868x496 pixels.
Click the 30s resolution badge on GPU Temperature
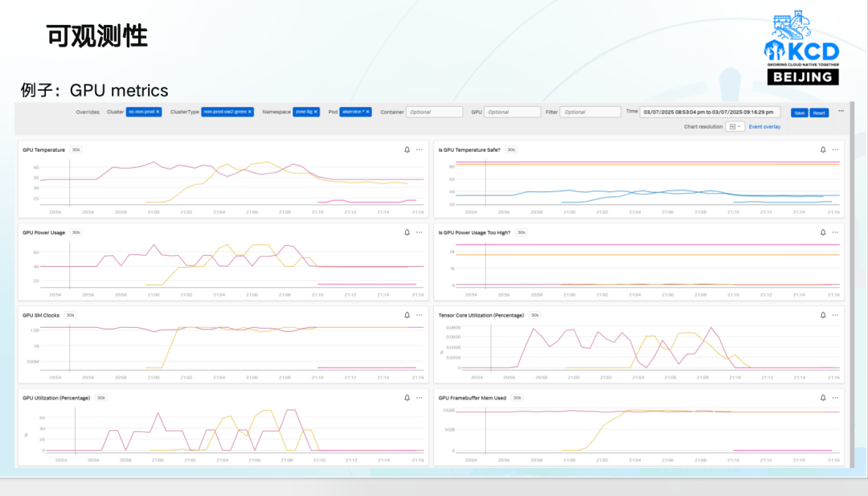pos(76,150)
